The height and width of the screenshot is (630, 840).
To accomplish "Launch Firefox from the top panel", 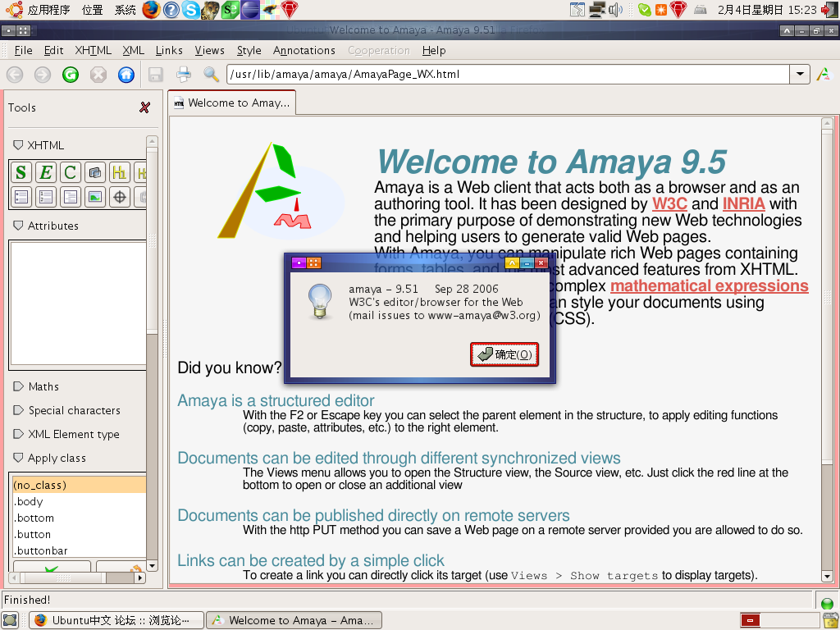I will (x=152, y=10).
